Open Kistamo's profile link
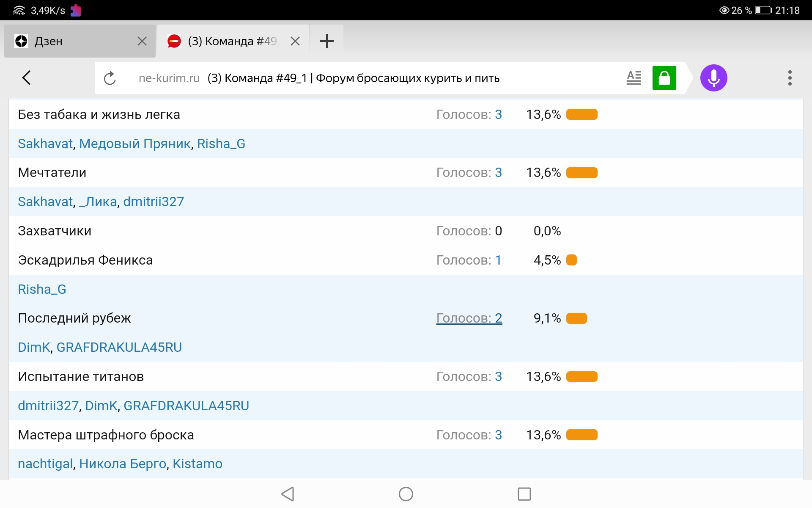The image size is (812, 508). coord(197,464)
